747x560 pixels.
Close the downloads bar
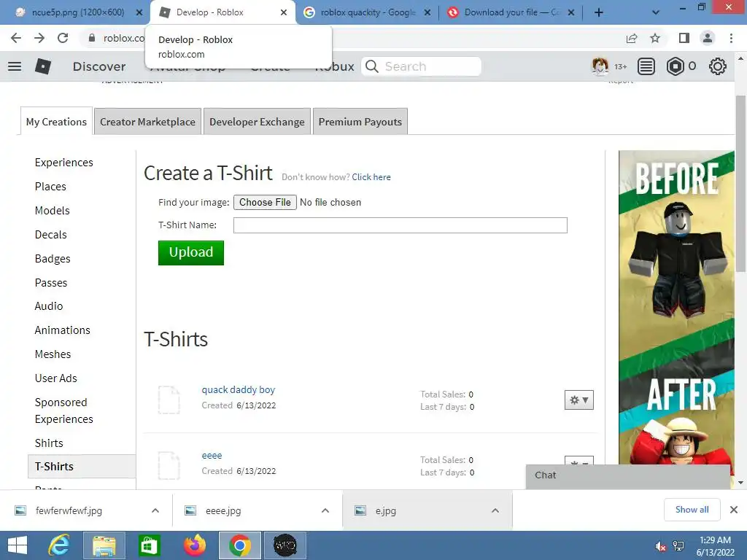(x=734, y=510)
